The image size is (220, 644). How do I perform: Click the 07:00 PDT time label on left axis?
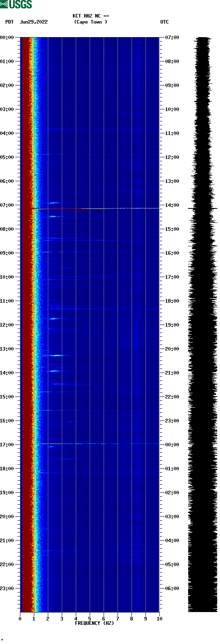point(7,205)
